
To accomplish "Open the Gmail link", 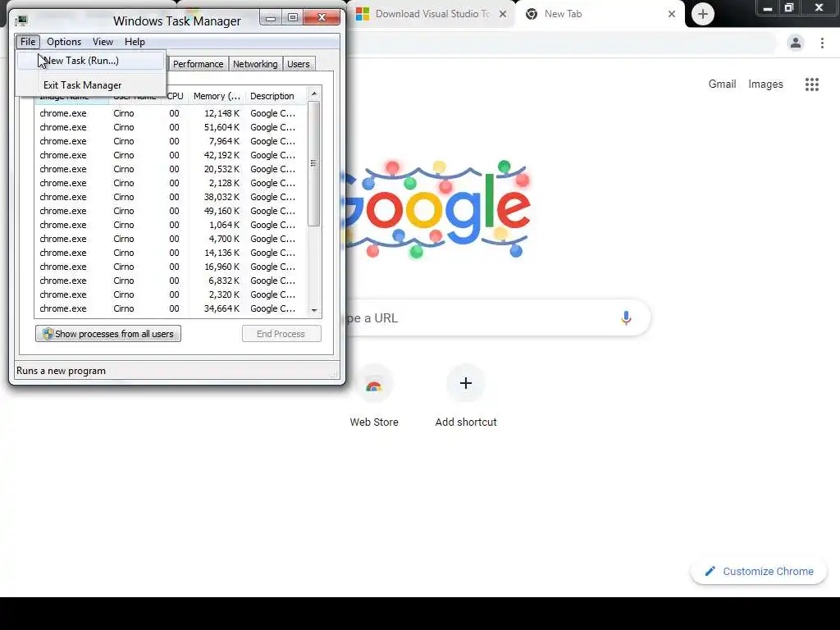I will (722, 84).
